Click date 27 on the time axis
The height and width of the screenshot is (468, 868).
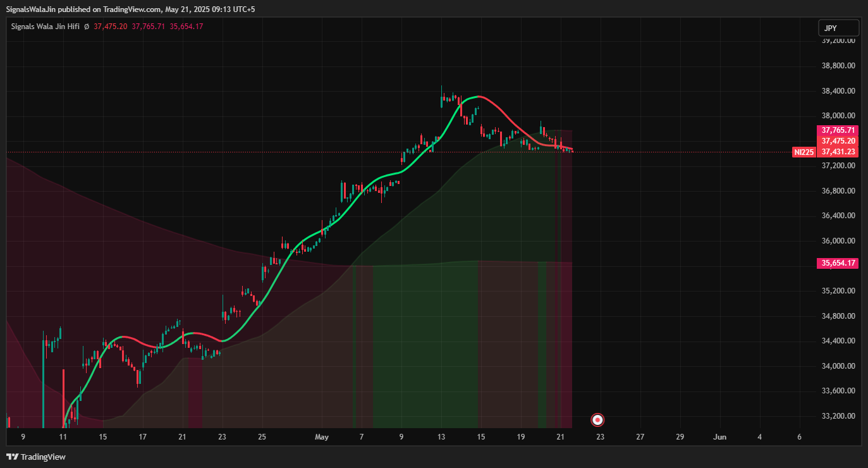point(640,437)
